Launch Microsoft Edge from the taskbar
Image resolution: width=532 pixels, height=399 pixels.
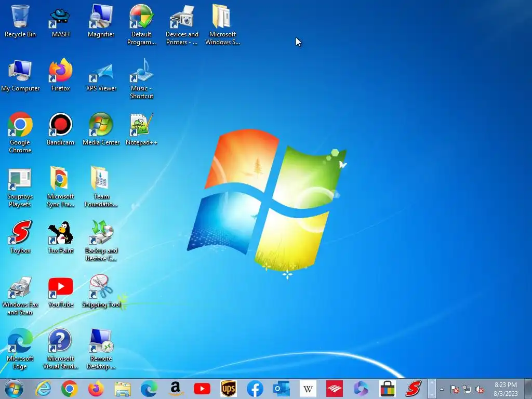(x=149, y=389)
